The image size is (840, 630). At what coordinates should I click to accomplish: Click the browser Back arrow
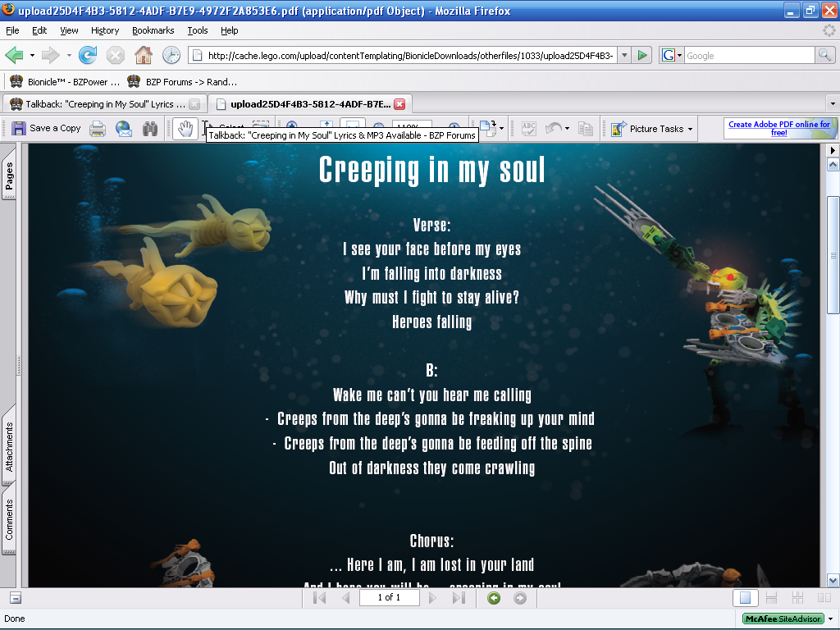click(15, 55)
